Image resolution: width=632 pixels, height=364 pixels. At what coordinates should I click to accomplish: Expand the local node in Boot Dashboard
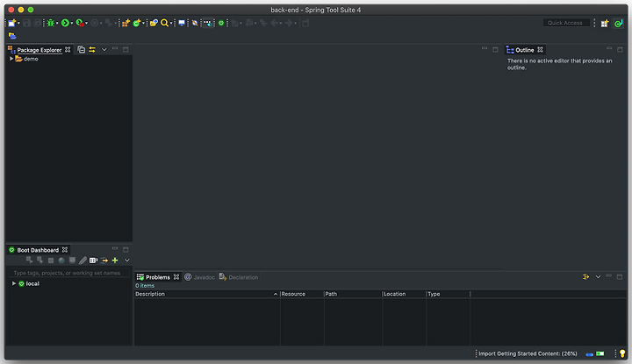pyautogui.click(x=14, y=283)
